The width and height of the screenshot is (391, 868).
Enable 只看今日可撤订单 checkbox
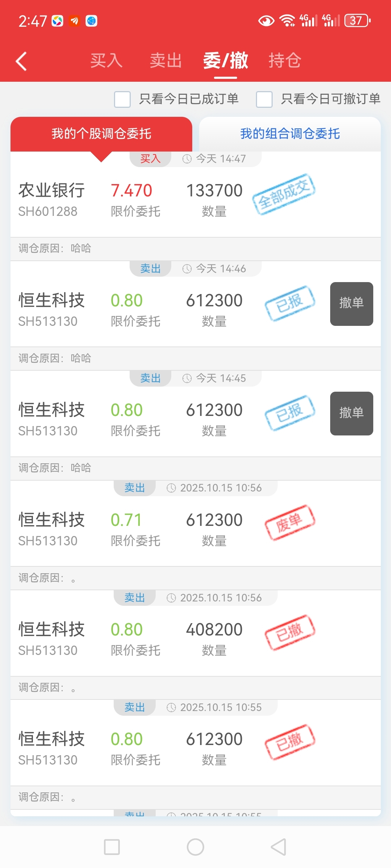click(x=264, y=99)
